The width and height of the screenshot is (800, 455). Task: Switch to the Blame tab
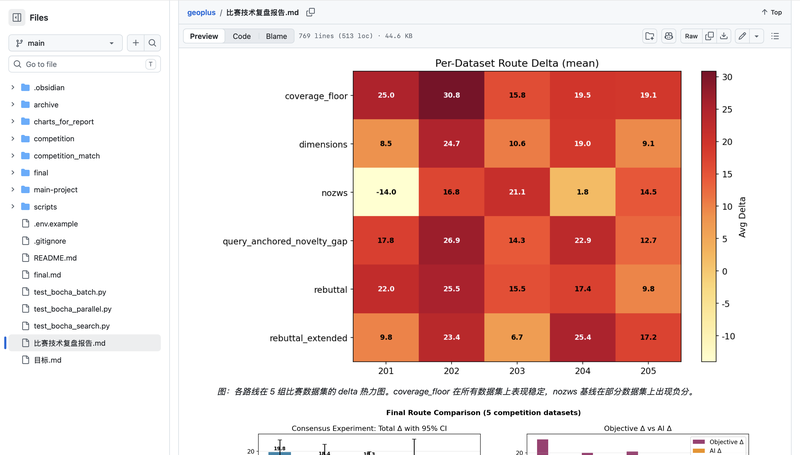[x=276, y=36]
